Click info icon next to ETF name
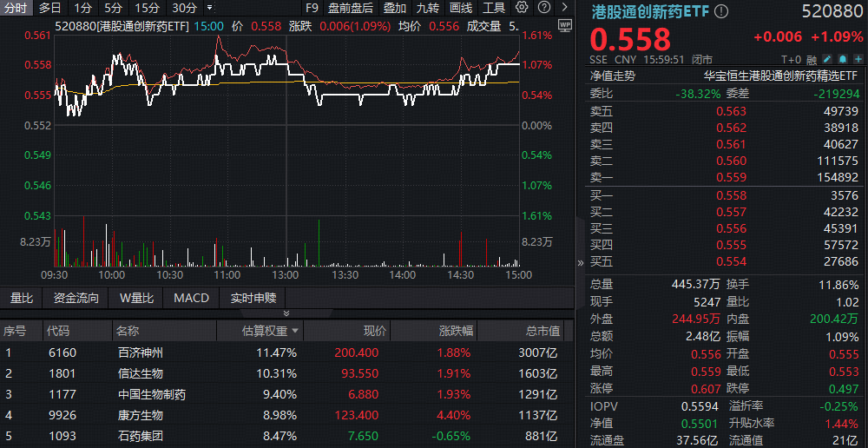The height and width of the screenshot is (448, 868). (722, 11)
